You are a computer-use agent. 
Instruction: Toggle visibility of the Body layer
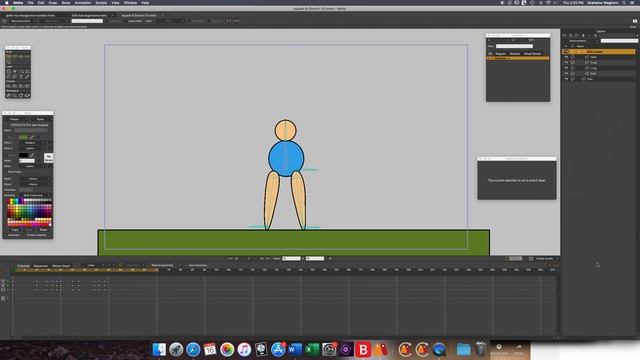566,73
